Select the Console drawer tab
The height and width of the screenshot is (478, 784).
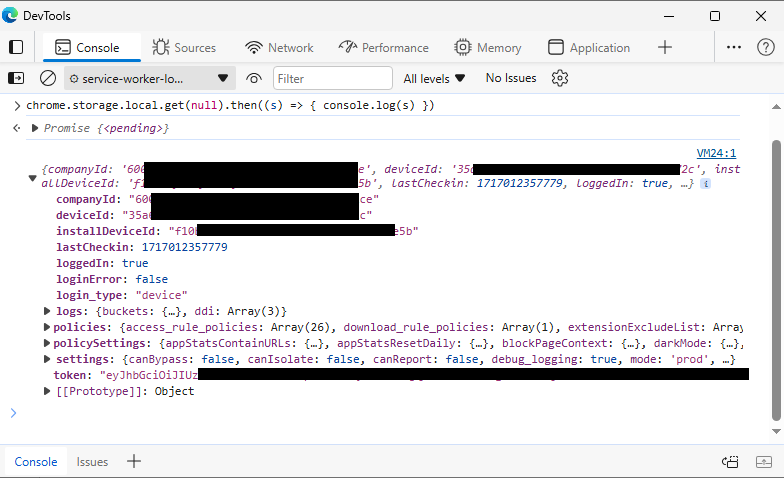click(x=36, y=462)
